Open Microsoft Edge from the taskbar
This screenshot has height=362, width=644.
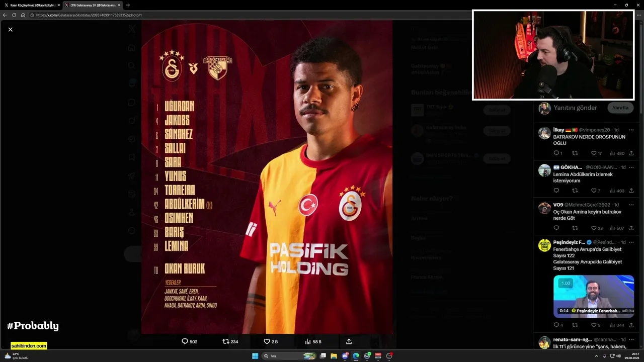[x=356, y=356]
